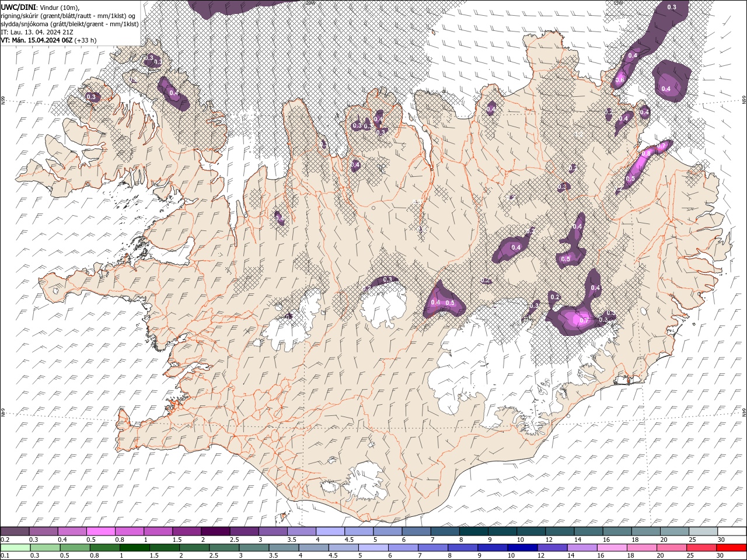The height and width of the screenshot is (560, 747).
Task: Click the top-row swatch between 1.5 and 2
Action: [187, 531]
